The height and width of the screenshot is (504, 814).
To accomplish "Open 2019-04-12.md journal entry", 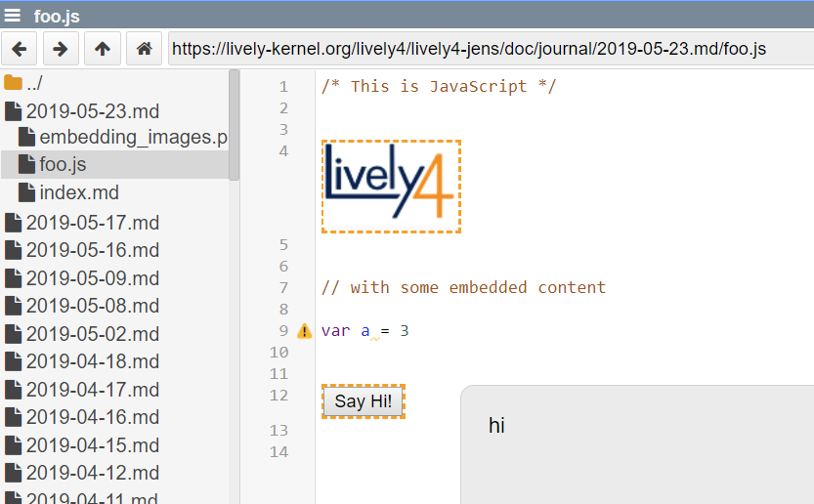I will pos(92,473).
